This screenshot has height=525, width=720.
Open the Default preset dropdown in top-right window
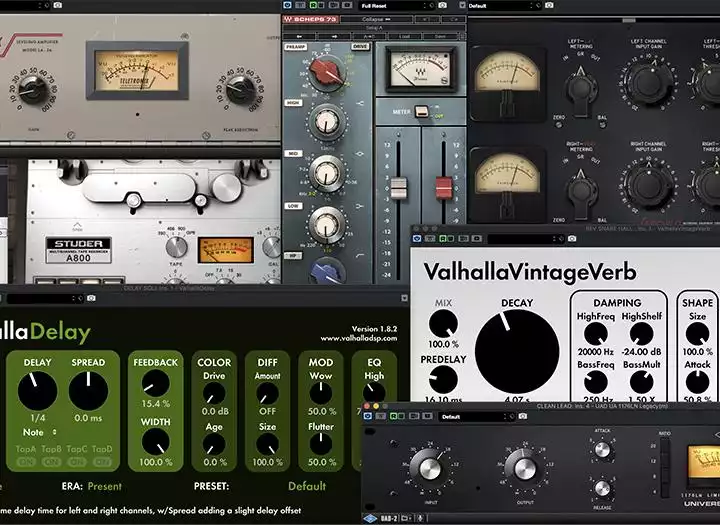(504, 6)
